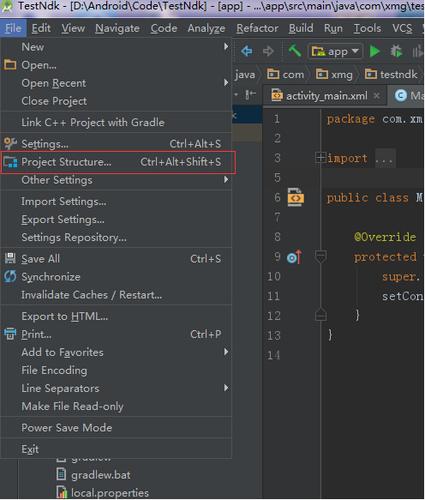Image resolution: width=425 pixels, height=500 pixels.
Task: Click the folded import ellipsis
Action: [384, 158]
